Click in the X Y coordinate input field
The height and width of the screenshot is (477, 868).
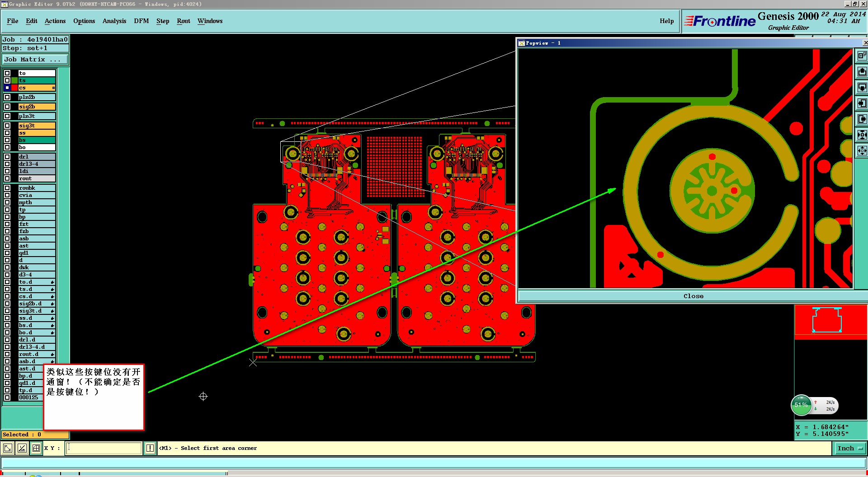(x=104, y=448)
